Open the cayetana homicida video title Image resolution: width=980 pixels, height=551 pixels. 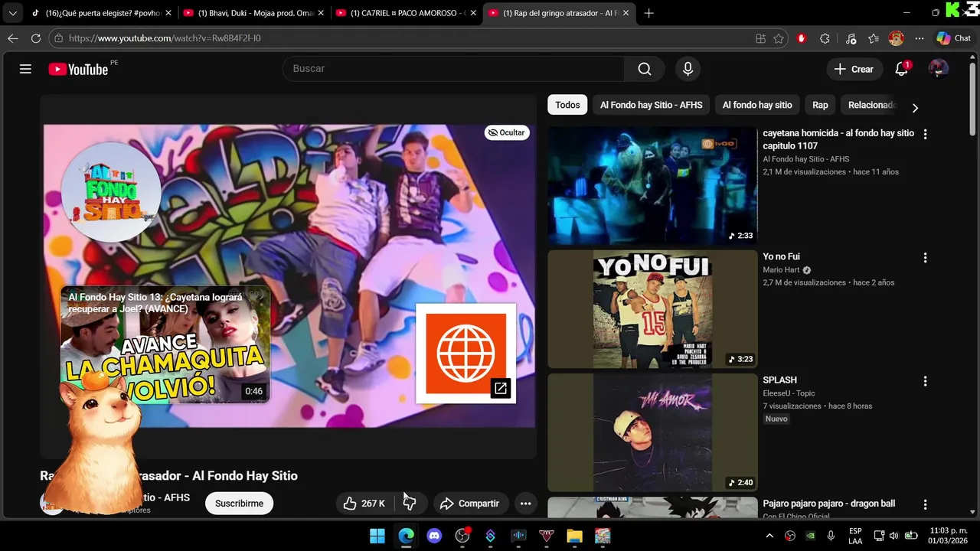coord(838,139)
